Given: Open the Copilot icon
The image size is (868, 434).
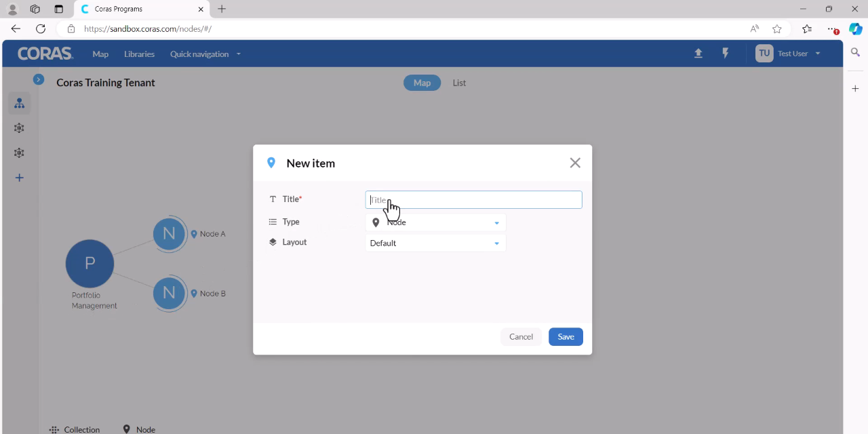Looking at the screenshot, I should coord(856,28).
